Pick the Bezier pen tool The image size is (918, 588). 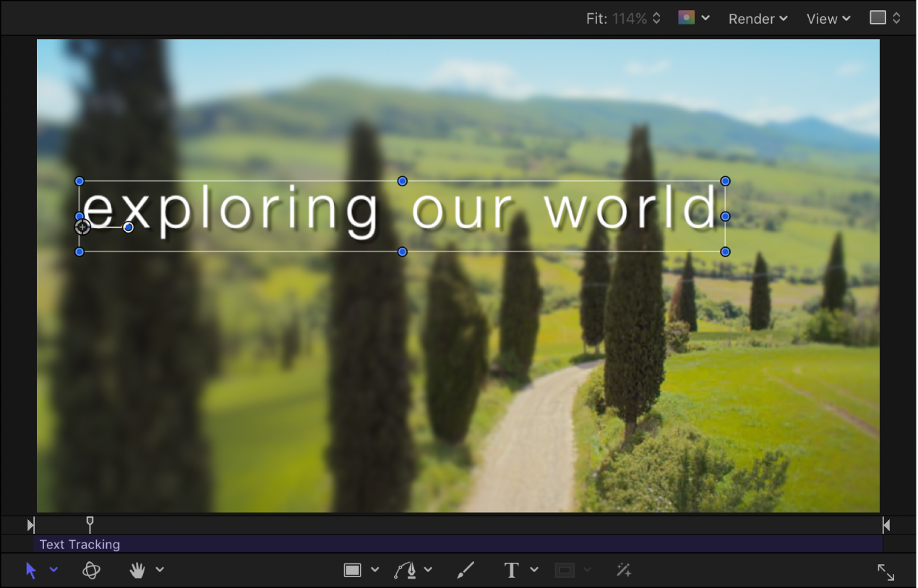(406, 570)
